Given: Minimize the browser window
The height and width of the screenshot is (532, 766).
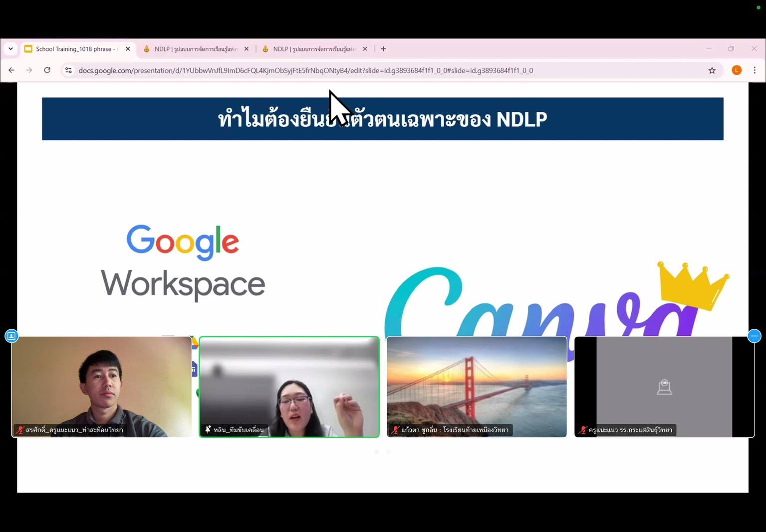Looking at the screenshot, I should (x=709, y=48).
